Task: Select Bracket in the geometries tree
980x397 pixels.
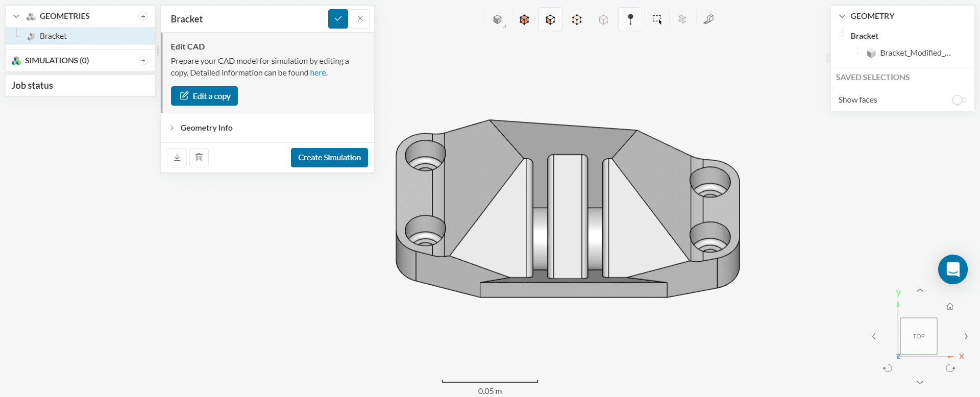Action: pyautogui.click(x=53, y=36)
